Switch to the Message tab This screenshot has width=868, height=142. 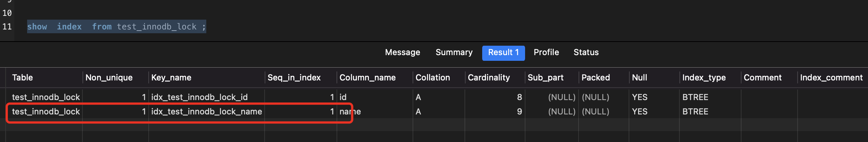[x=402, y=52]
